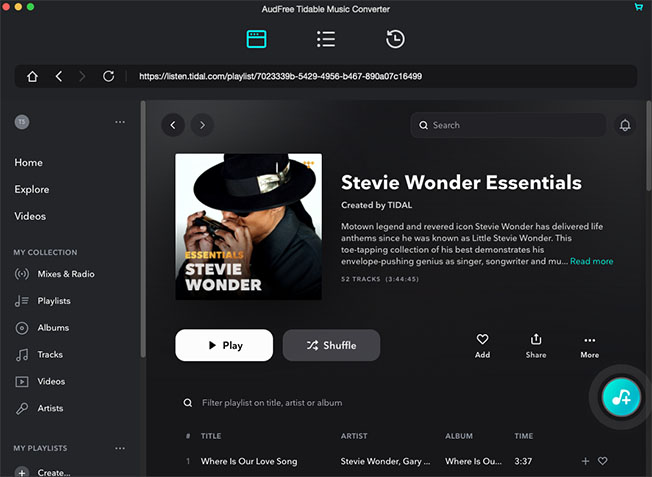
Task: Open the More options menu
Action: pos(590,347)
